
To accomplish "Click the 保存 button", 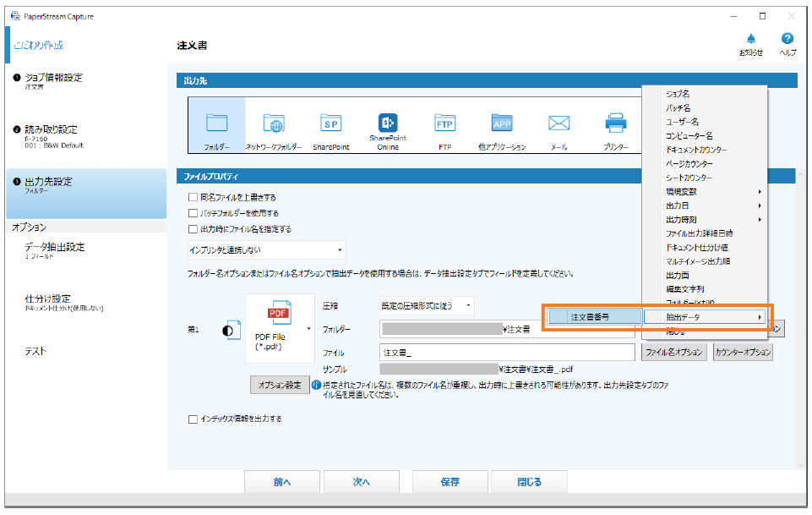I will pos(450,482).
